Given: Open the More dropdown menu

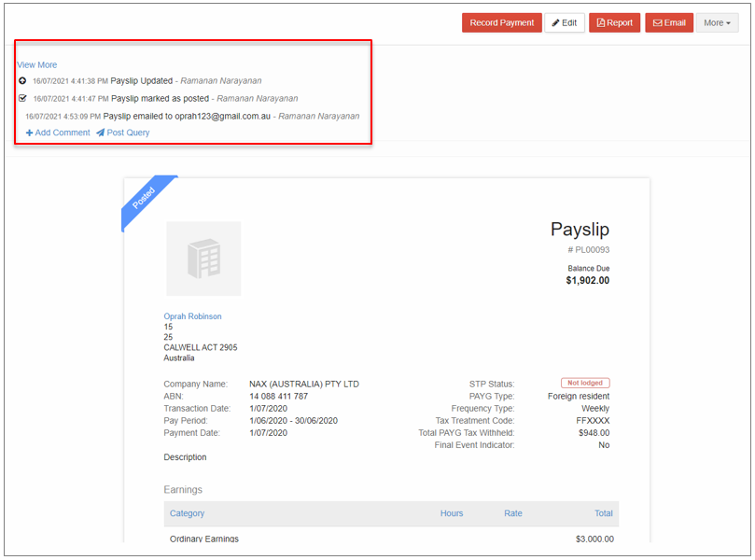Looking at the screenshot, I should (717, 22).
